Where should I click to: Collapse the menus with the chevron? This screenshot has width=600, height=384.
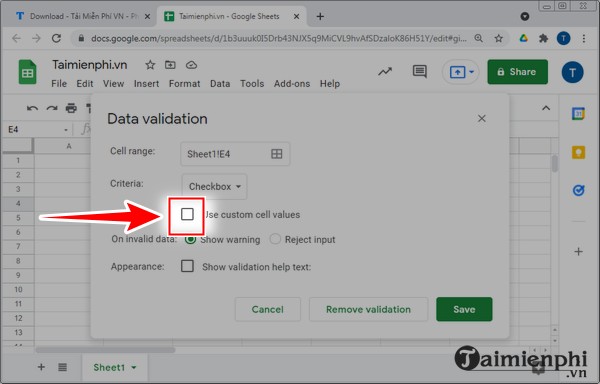tap(546, 108)
